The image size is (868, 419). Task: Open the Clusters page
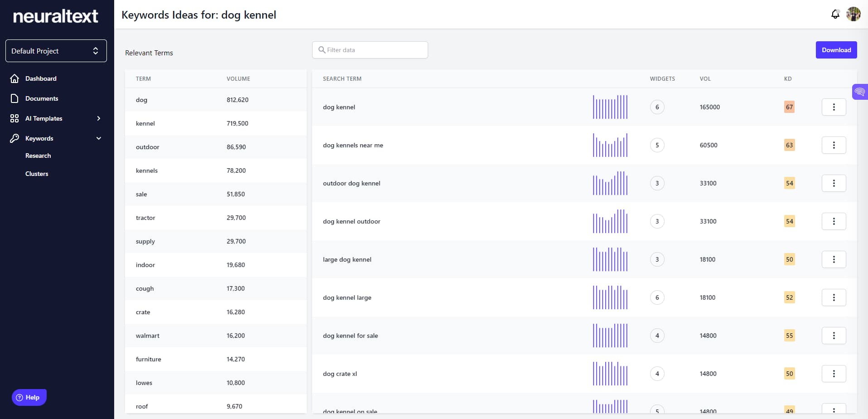point(37,174)
